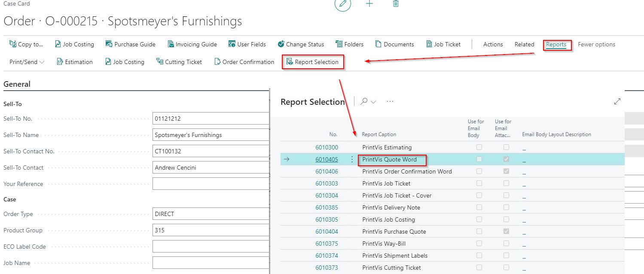
Task: Click the ECO Label Code field
Action: pyautogui.click(x=211, y=247)
